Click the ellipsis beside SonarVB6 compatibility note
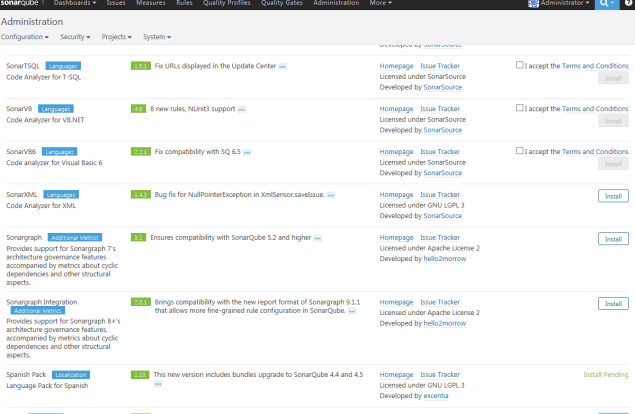 [x=247, y=152]
